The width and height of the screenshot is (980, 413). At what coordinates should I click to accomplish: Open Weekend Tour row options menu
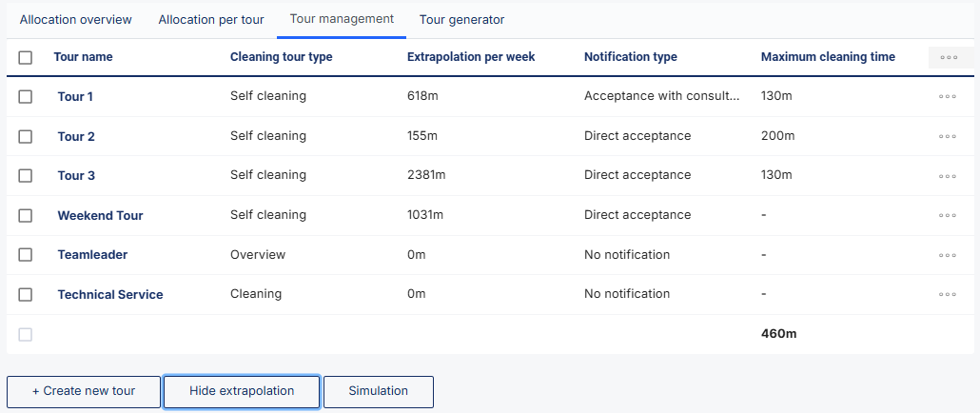click(947, 216)
